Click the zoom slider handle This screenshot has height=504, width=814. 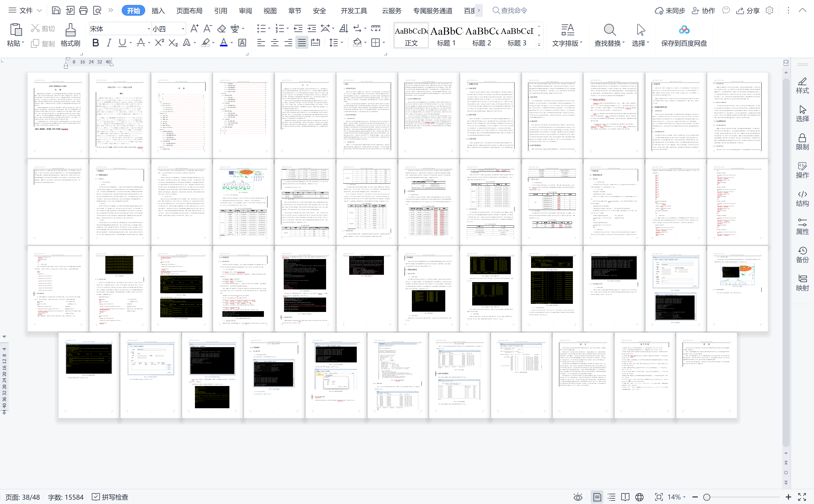[706, 497]
